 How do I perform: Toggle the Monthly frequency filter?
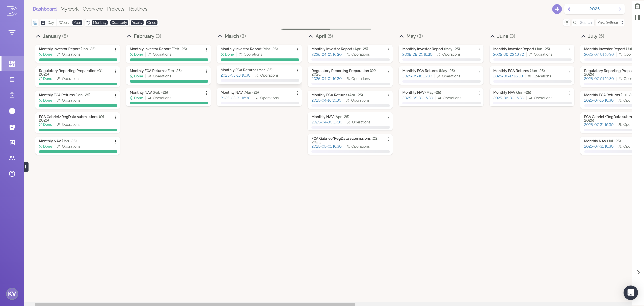100,23
